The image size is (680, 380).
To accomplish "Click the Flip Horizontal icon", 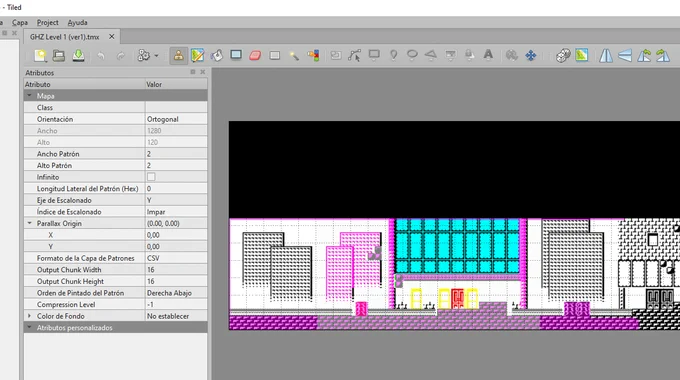I will tap(606, 56).
